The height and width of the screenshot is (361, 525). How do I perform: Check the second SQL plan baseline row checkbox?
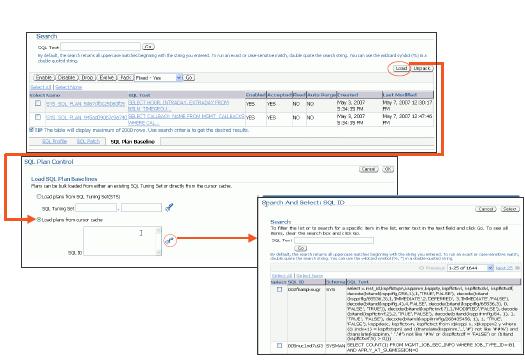click(38, 117)
